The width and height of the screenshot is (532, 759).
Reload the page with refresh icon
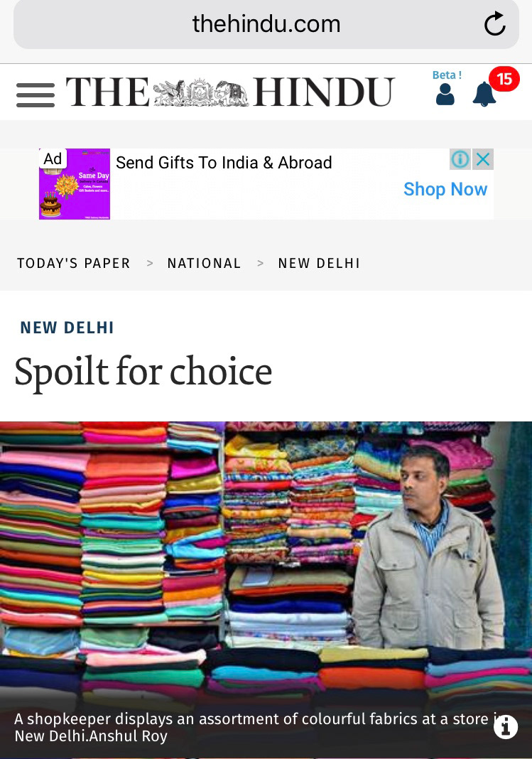(x=495, y=23)
